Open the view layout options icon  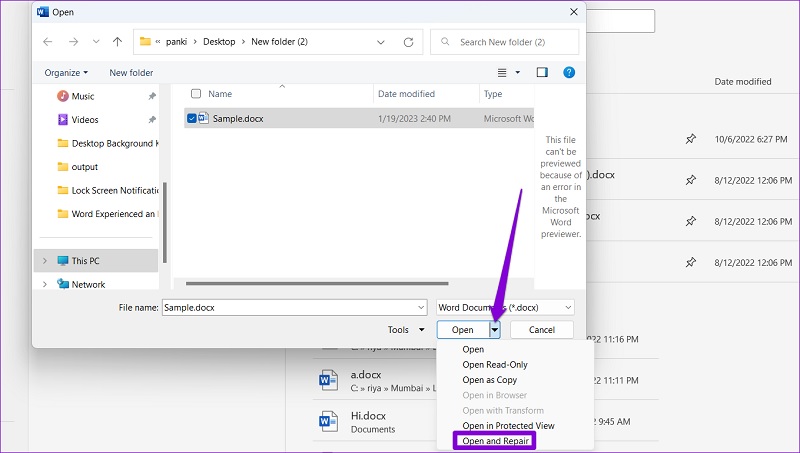coord(503,72)
